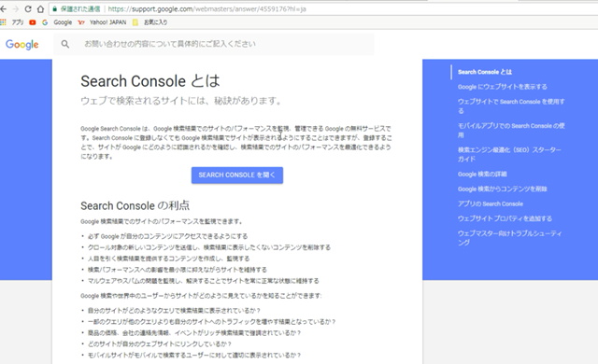Open 'モバイルアプリでの Search Console の使用' link
The image size is (598, 364).
(511, 131)
